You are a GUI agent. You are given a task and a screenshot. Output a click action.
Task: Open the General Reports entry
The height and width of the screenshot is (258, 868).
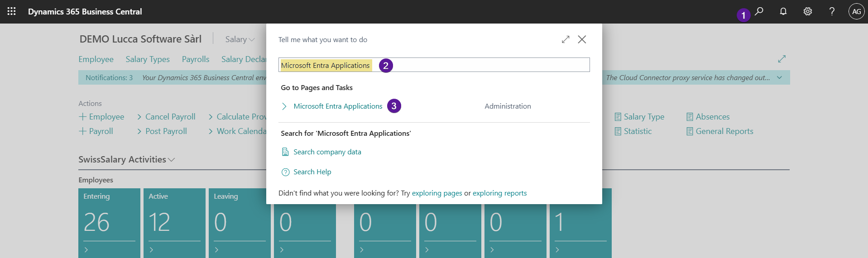point(724,131)
